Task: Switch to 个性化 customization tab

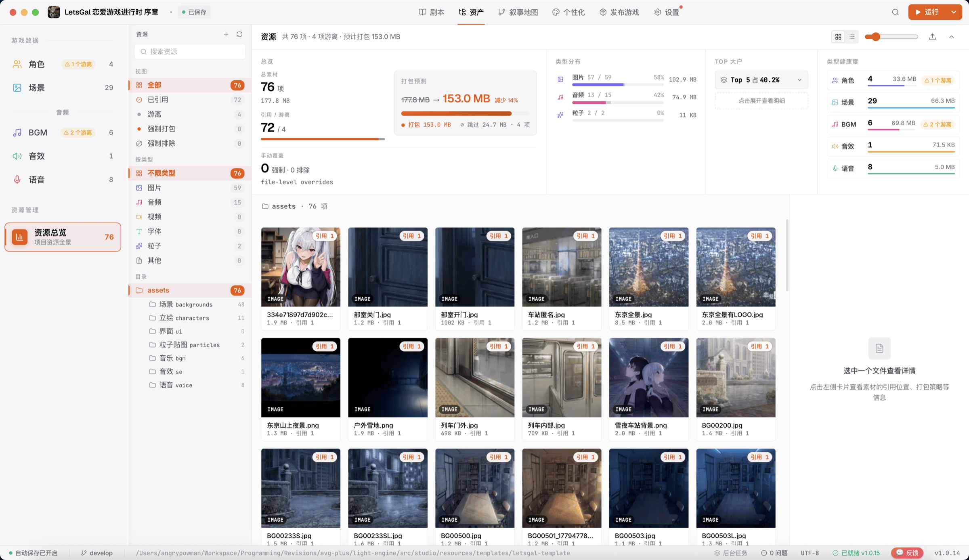Action: [568, 12]
